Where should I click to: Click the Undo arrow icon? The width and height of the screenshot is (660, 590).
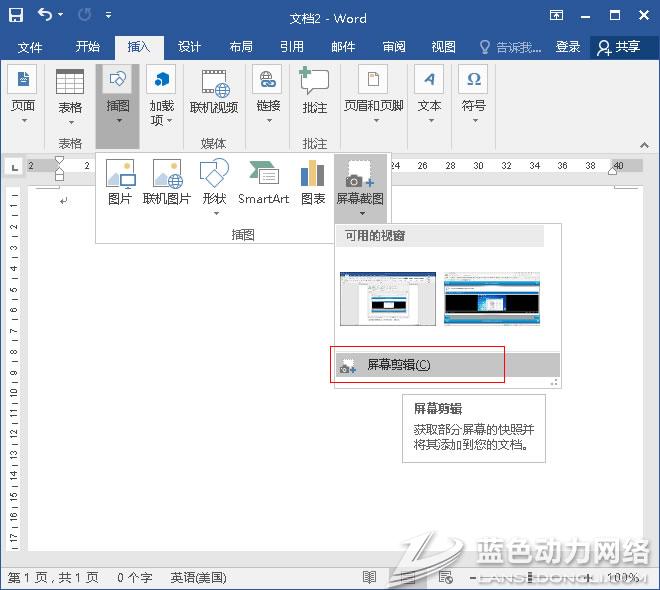(x=45, y=16)
